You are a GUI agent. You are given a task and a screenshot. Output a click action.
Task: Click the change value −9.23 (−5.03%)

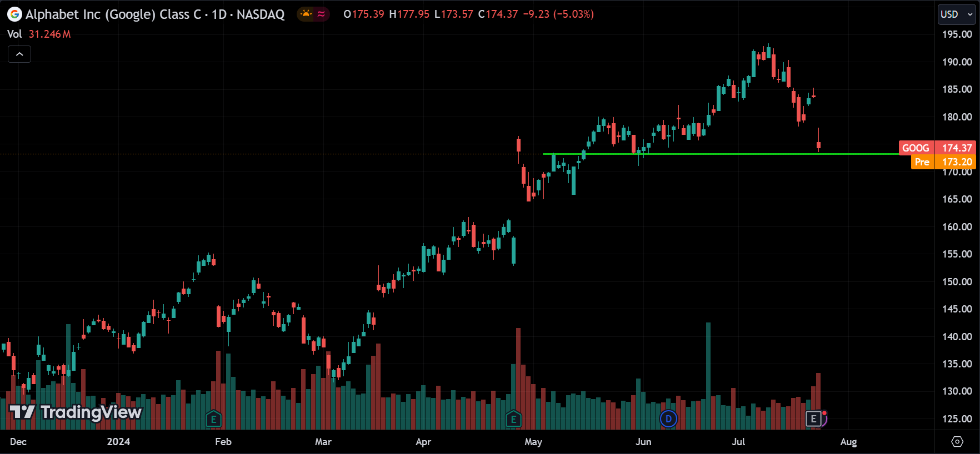558,14
